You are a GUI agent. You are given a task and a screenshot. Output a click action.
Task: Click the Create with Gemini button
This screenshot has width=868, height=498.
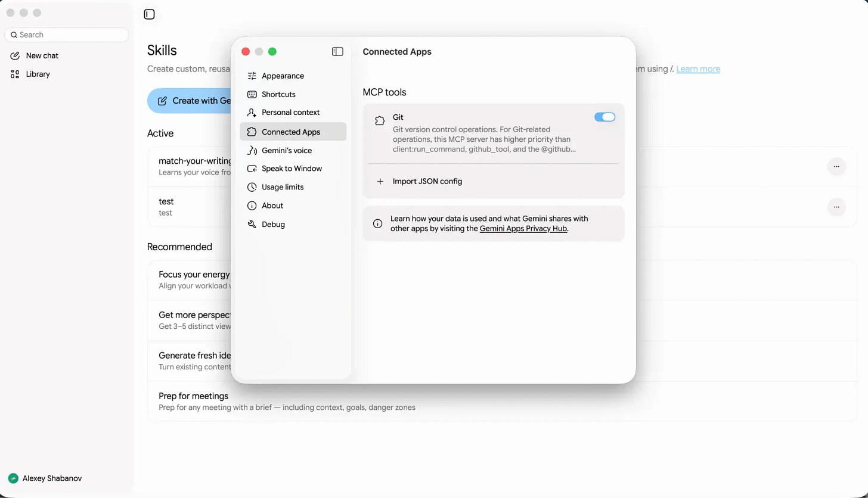(190, 101)
